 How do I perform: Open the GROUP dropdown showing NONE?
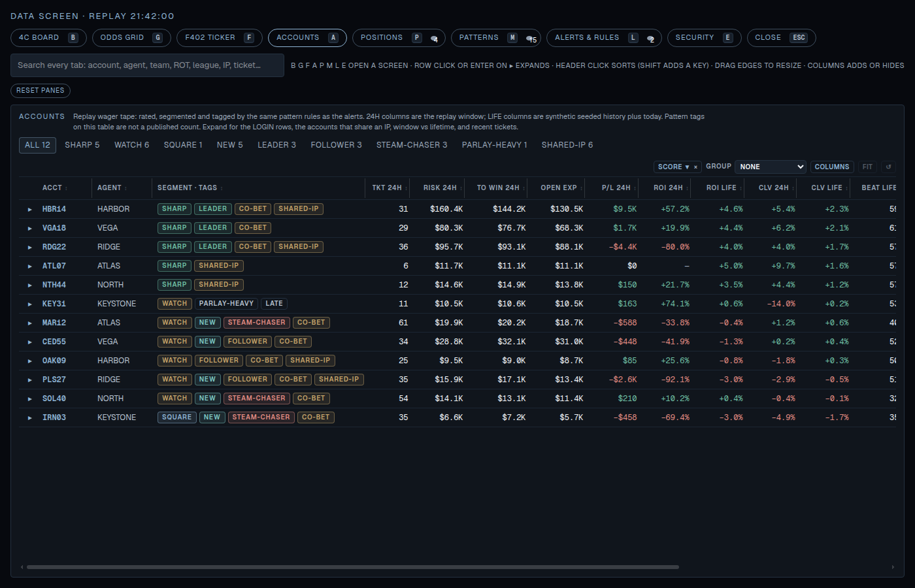pyautogui.click(x=771, y=167)
